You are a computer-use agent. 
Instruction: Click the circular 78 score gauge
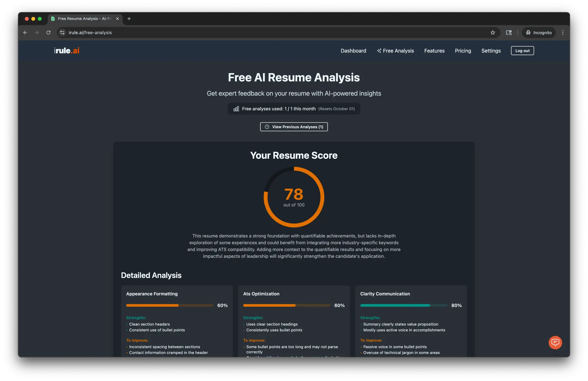294,197
